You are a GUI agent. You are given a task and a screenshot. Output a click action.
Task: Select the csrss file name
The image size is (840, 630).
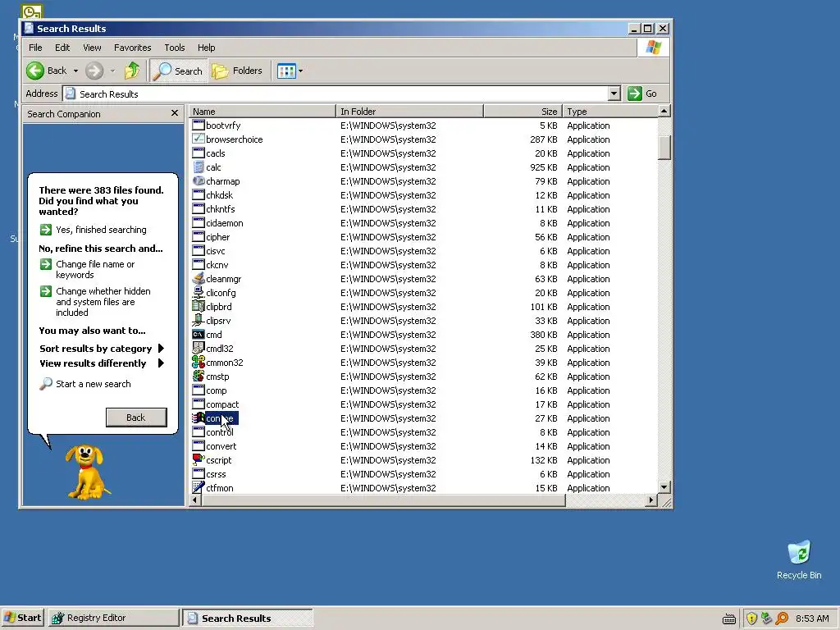click(216, 474)
